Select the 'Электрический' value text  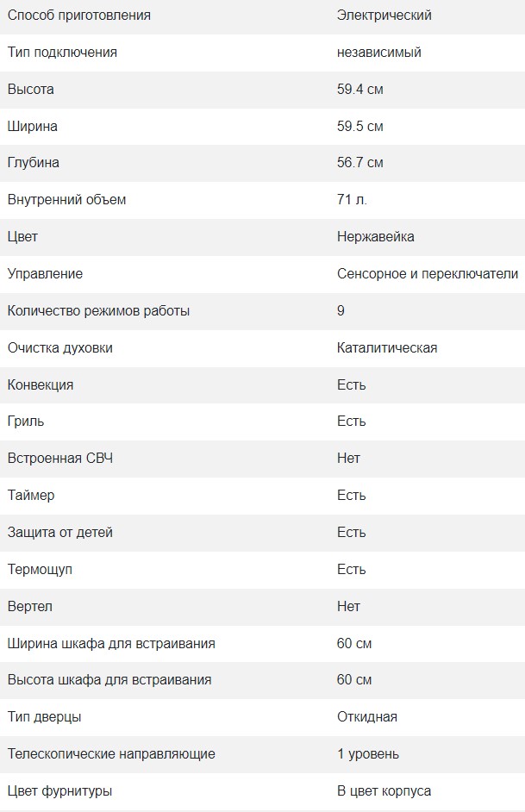(x=384, y=16)
